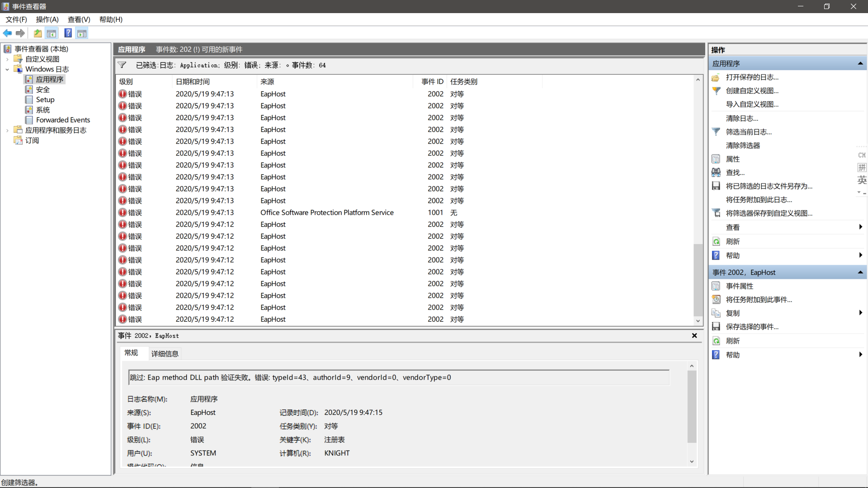868x488 pixels.
Task: Collapse the 事件 2002, EapHost actions section
Action: pos(860,272)
